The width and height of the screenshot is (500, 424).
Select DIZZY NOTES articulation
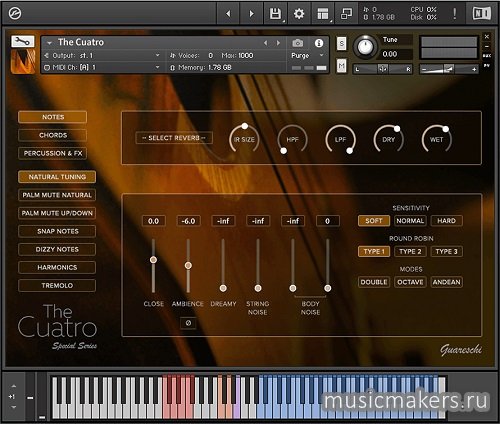(x=57, y=249)
